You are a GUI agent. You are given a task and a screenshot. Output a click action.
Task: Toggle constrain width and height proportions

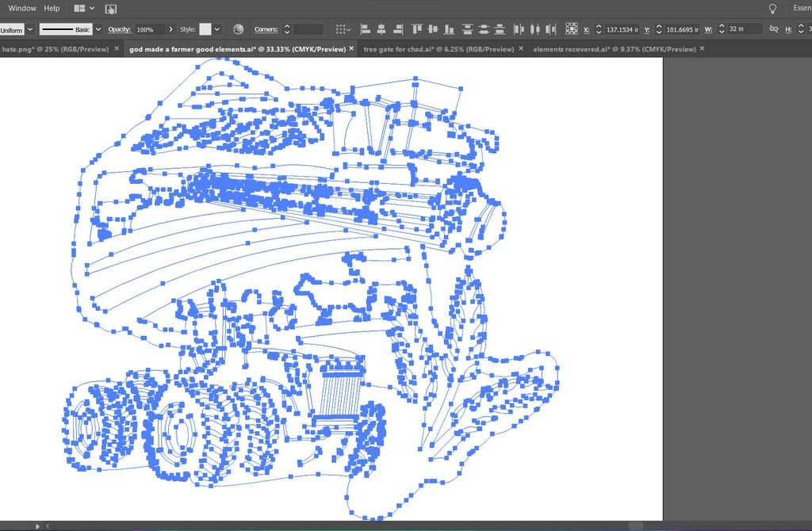(774, 29)
